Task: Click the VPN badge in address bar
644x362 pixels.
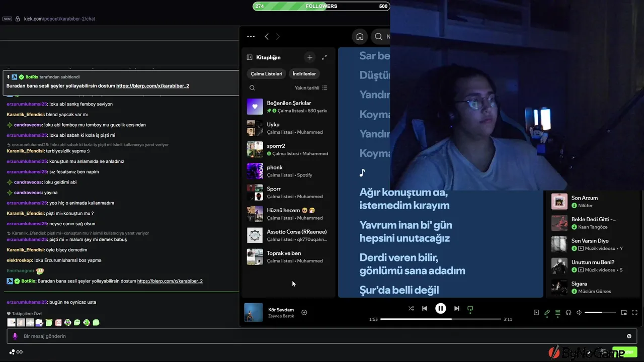Action: pos(7,19)
